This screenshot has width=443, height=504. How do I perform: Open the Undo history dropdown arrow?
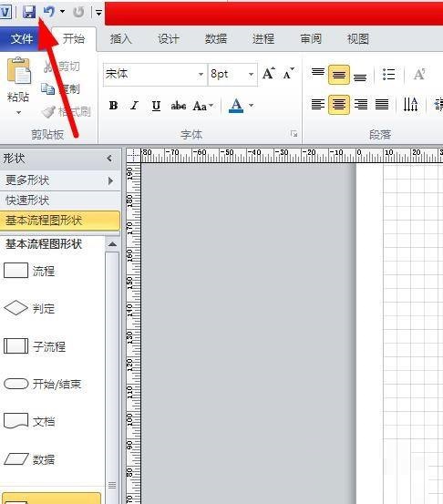[x=62, y=12]
